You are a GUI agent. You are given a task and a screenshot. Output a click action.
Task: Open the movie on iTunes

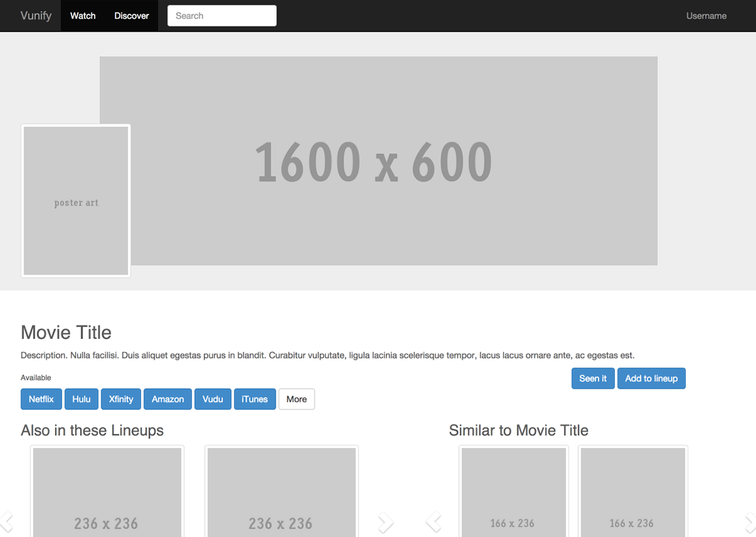pyautogui.click(x=255, y=399)
